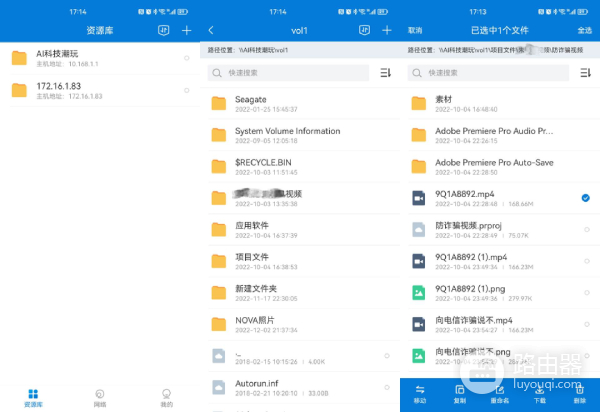600x412 pixels.
Task: Tap 取消 to cancel selection
Action: [415, 30]
